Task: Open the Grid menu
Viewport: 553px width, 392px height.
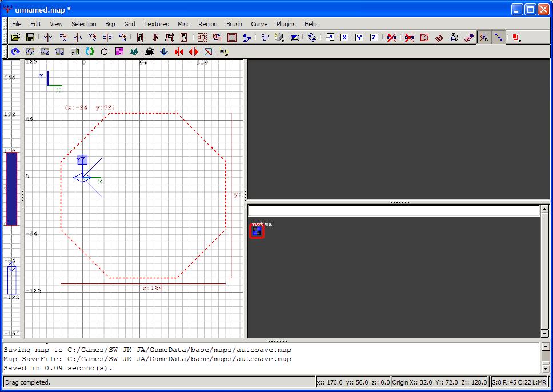Action: coord(130,24)
